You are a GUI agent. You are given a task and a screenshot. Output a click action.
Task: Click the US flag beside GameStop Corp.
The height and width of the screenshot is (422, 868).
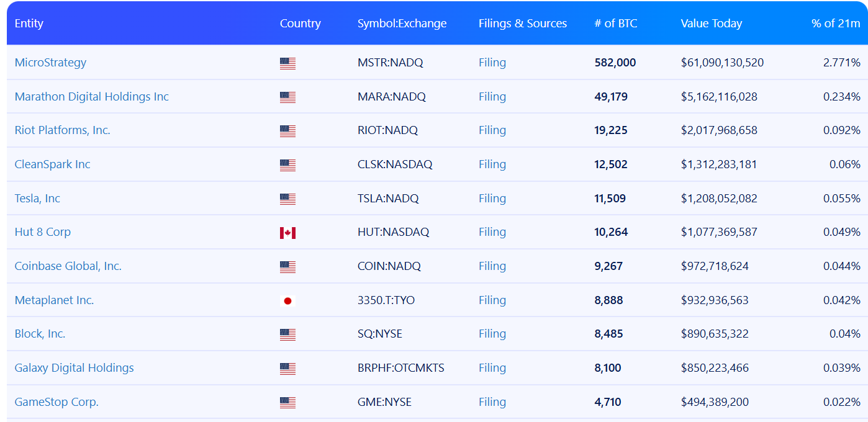point(287,403)
